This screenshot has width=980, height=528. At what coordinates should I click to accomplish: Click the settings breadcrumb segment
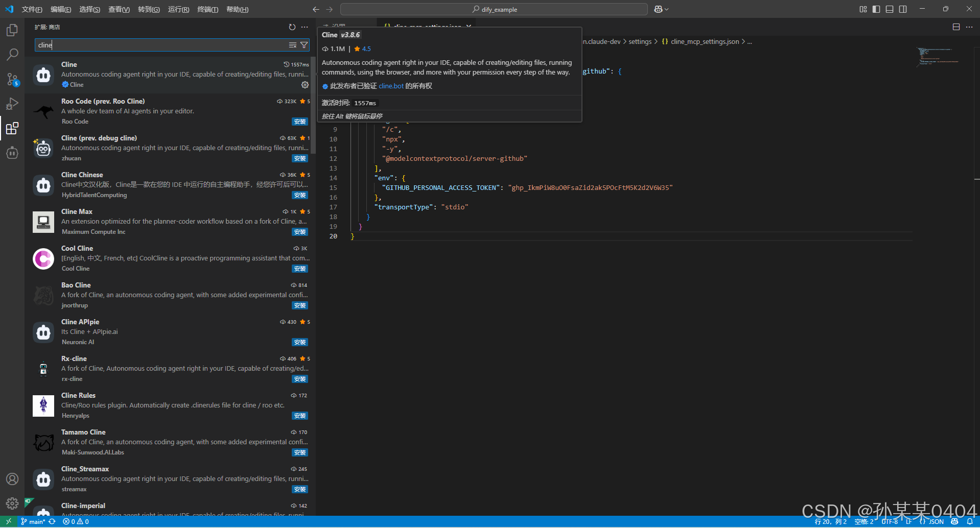click(x=640, y=41)
